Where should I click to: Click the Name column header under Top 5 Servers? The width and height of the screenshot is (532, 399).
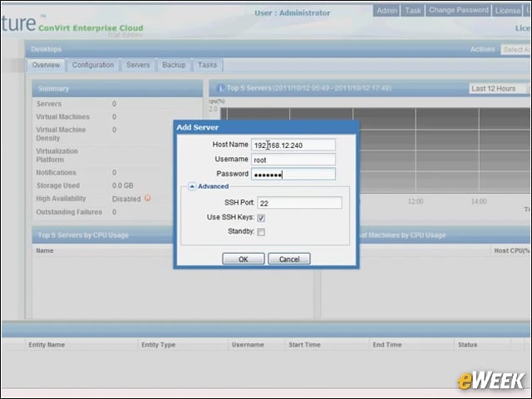point(45,250)
